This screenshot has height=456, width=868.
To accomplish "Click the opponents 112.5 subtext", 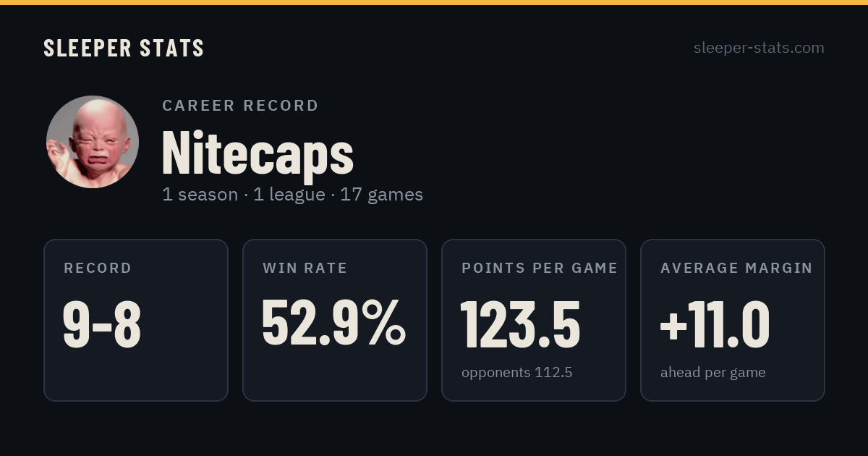I will [517, 373].
